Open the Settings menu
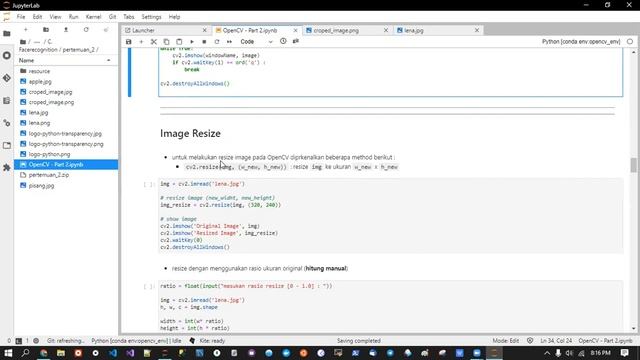This screenshot has height=360, width=640. coord(151,17)
